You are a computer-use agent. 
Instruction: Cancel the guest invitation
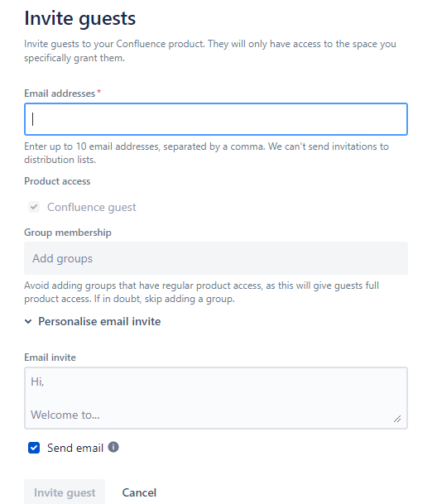coord(139,492)
